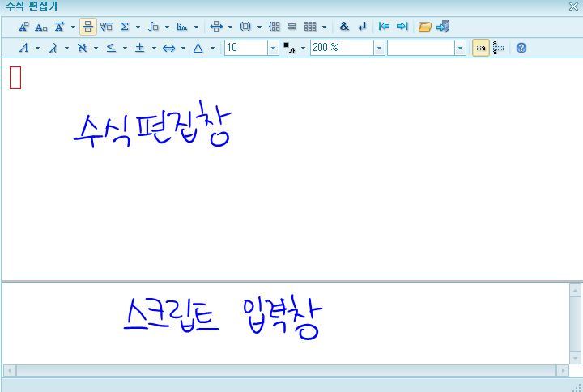
Task: Expand the decoration accent dropdown arrow
Action: coord(73,27)
